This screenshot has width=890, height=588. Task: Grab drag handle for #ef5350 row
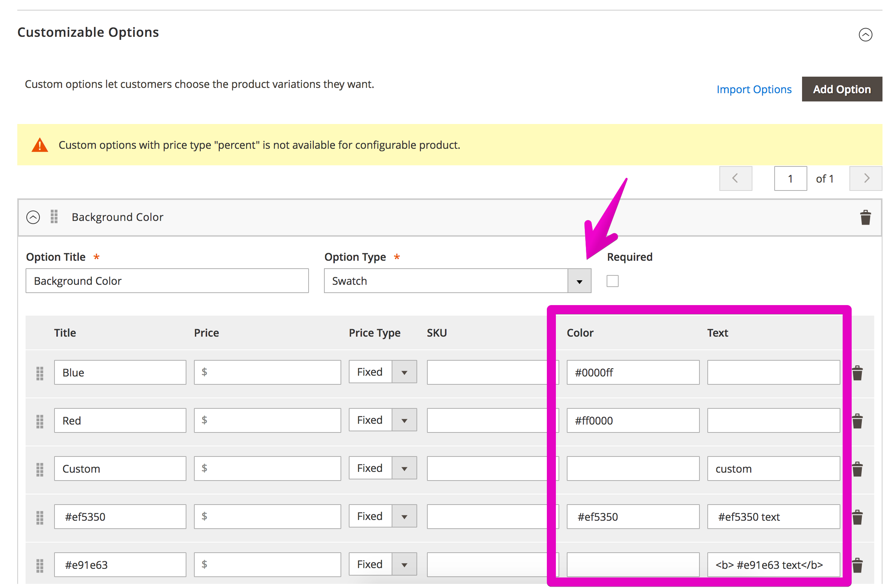40,517
